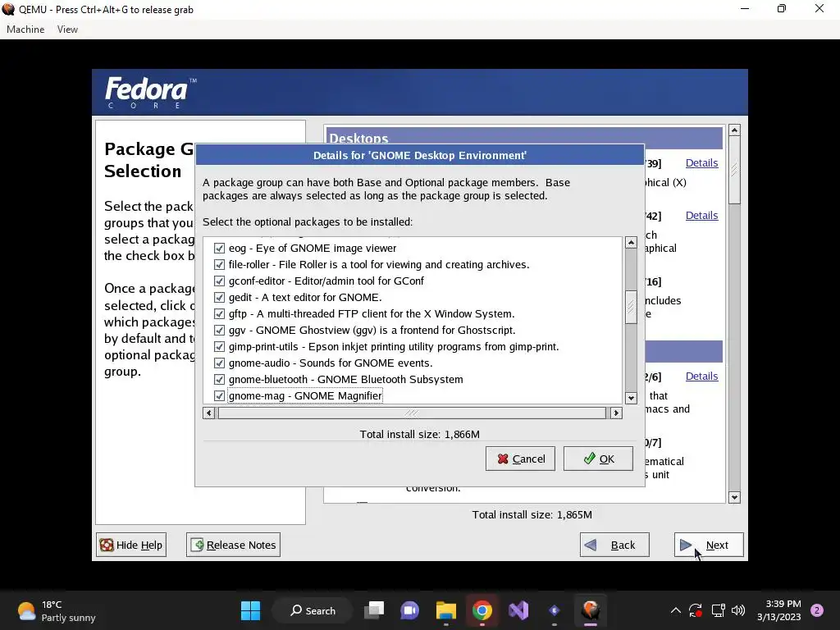The width and height of the screenshot is (840, 630).
Task: Open the Details link beside 2/6] count
Action: [x=701, y=376]
